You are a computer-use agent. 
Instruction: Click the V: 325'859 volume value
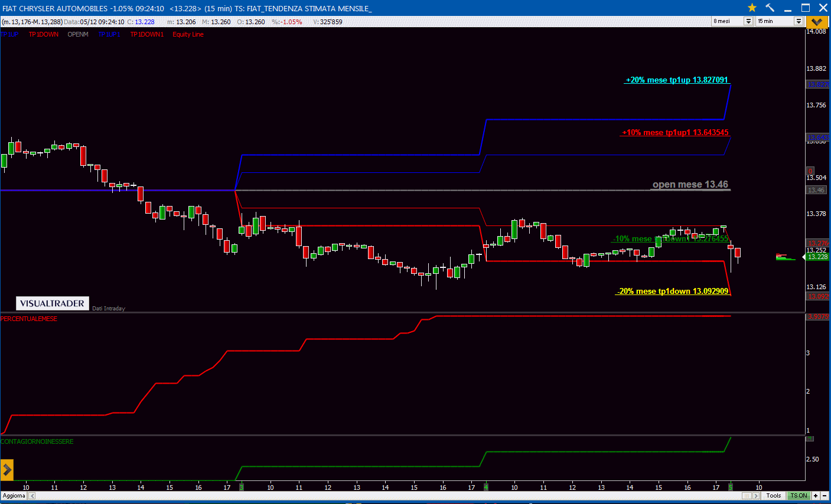tap(328, 22)
